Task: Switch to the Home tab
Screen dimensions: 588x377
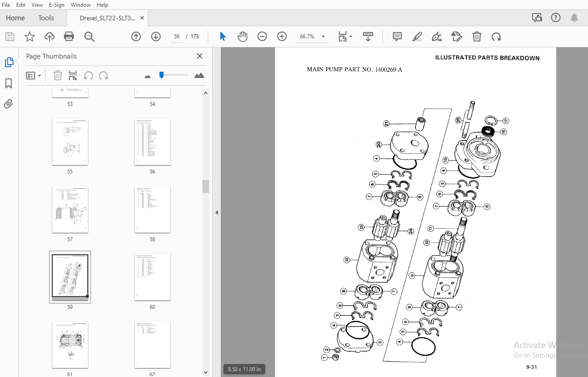Action: coord(15,18)
